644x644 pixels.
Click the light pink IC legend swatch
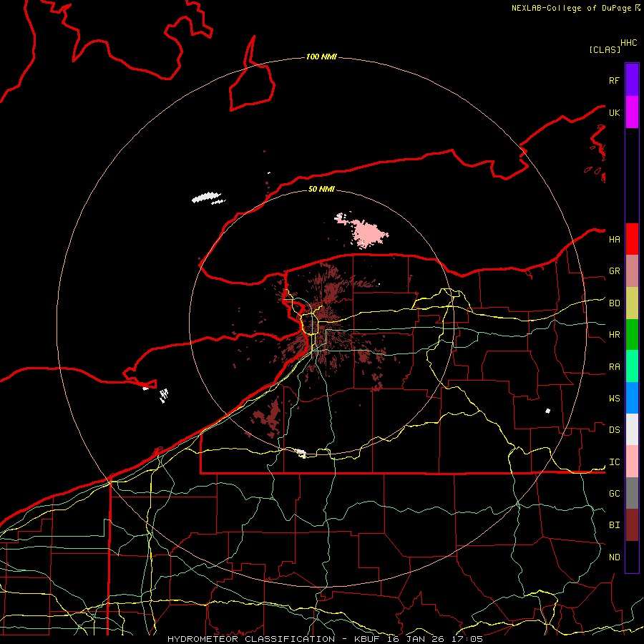(632, 462)
